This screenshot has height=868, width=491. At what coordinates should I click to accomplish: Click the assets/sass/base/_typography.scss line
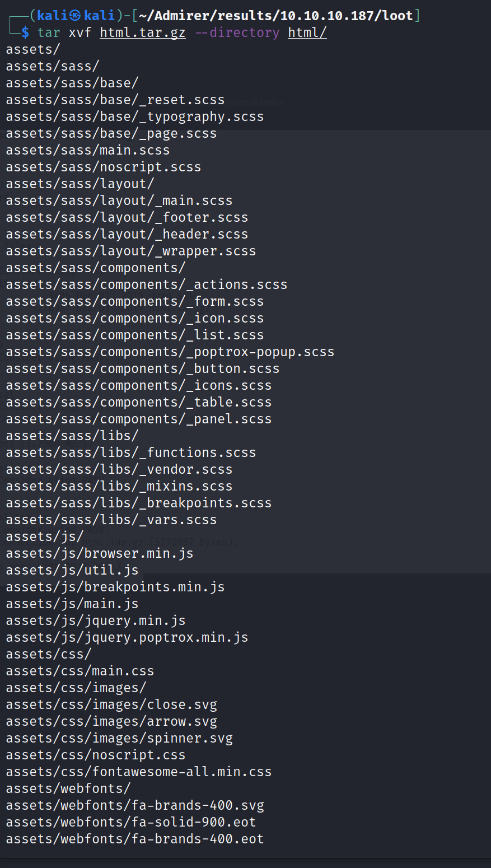tap(134, 116)
